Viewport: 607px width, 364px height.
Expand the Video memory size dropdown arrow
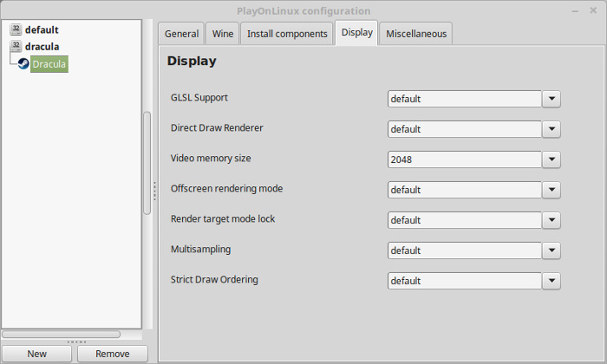tap(552, 159)
